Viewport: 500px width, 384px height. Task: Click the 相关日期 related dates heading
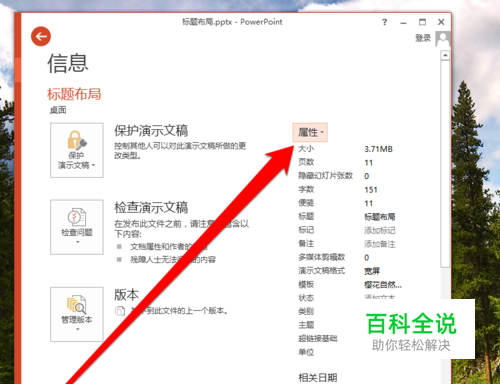[x=318, y=378]
